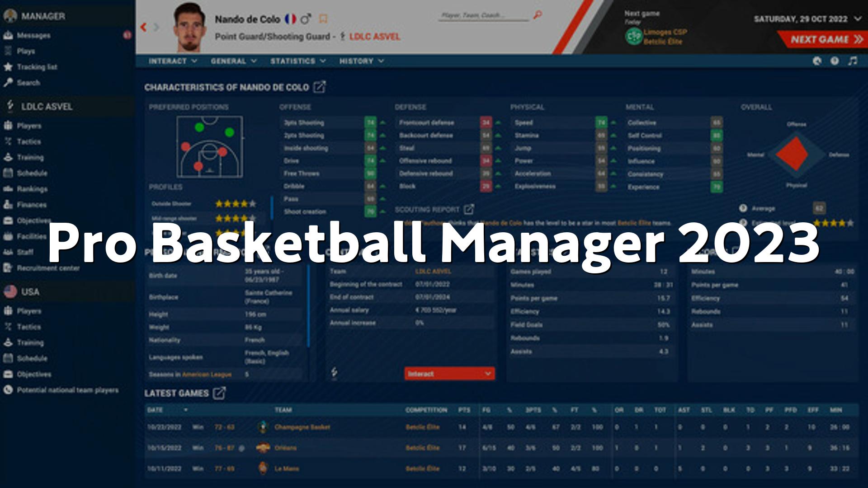Select the USA sidebar heading
Viewport: 868px width, 488px height.
pos(30,292)
